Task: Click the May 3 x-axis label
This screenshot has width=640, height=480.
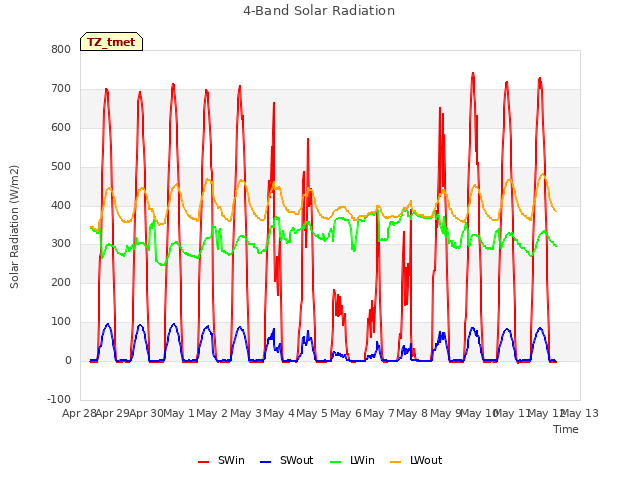Action: [246, 413]
